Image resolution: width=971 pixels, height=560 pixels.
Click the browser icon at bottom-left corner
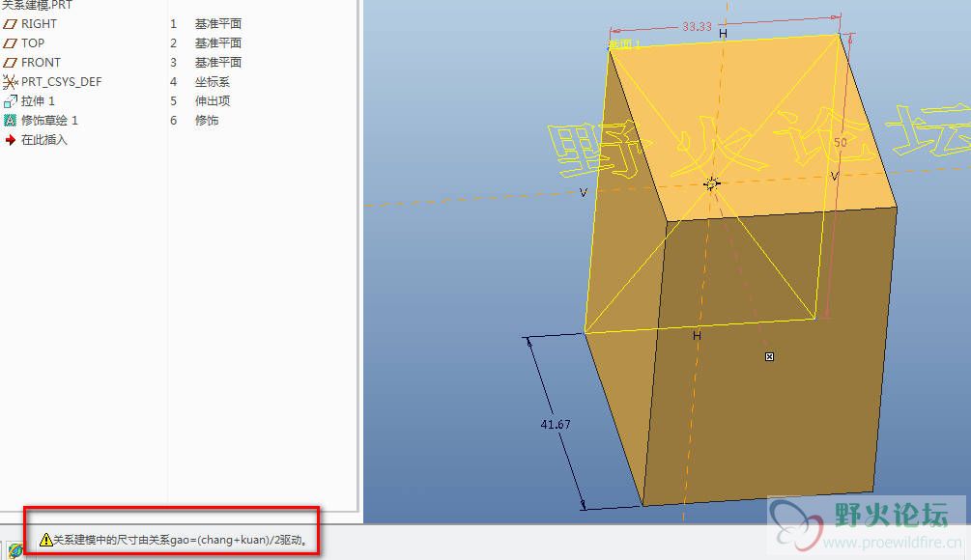(14, 549)
